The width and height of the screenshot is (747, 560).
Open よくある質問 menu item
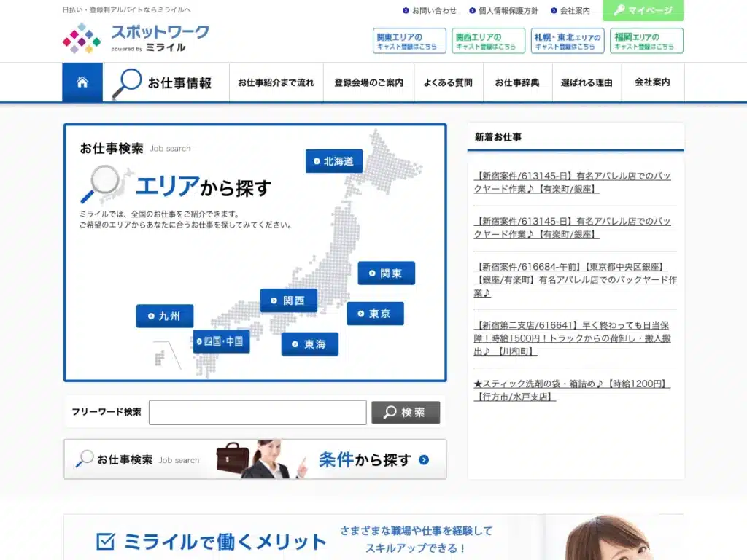449,83
